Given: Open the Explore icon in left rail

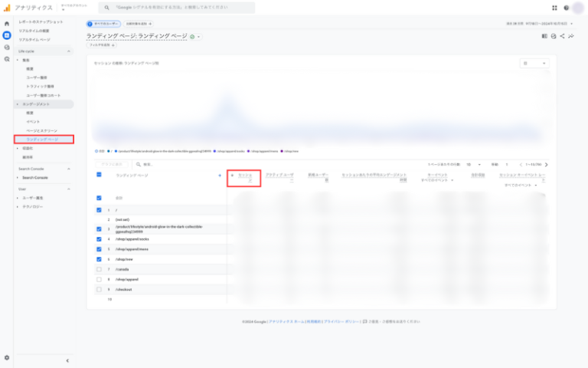Looking at the screenshot, I should tap(7, 47).
